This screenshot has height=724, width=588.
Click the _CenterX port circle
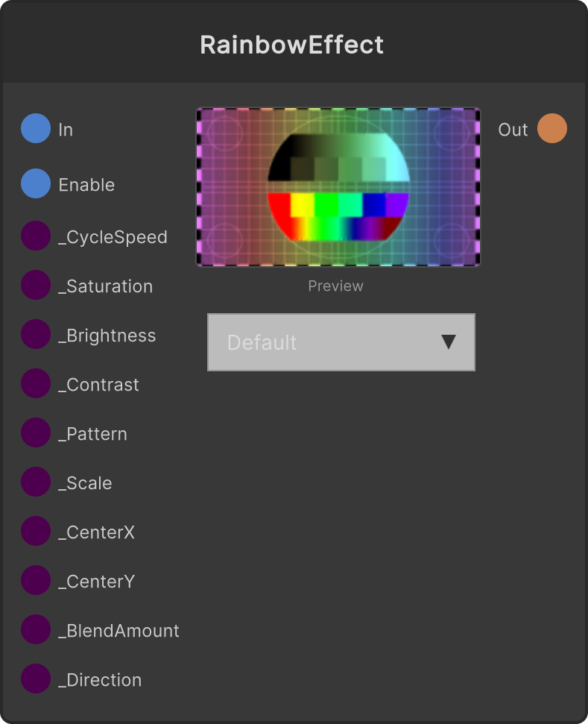(36, 531)
